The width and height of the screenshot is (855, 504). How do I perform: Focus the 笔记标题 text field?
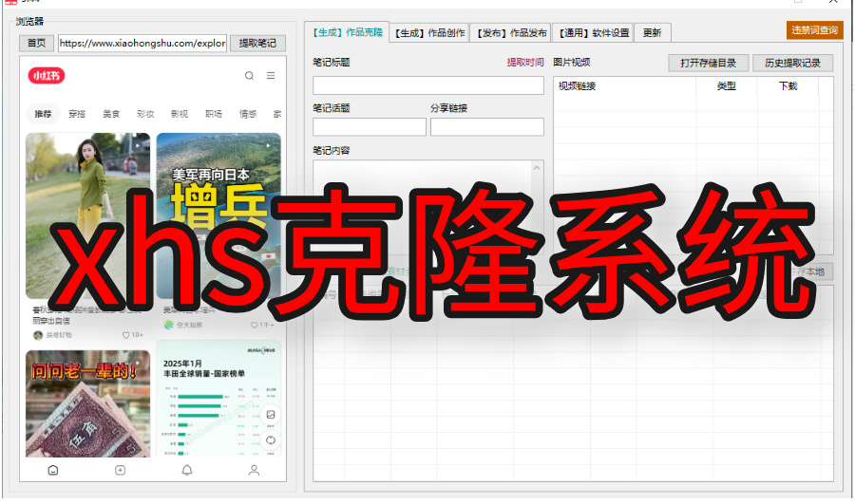point(427,85)
